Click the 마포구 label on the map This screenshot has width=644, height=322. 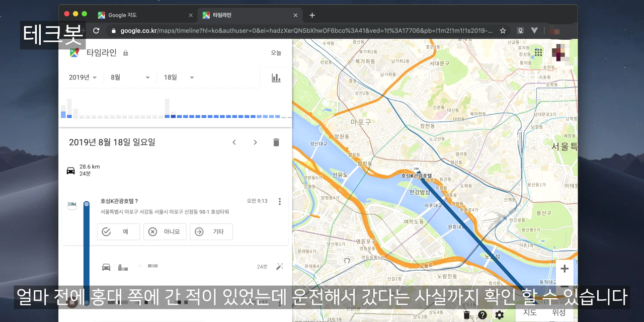tap(361, 122)
